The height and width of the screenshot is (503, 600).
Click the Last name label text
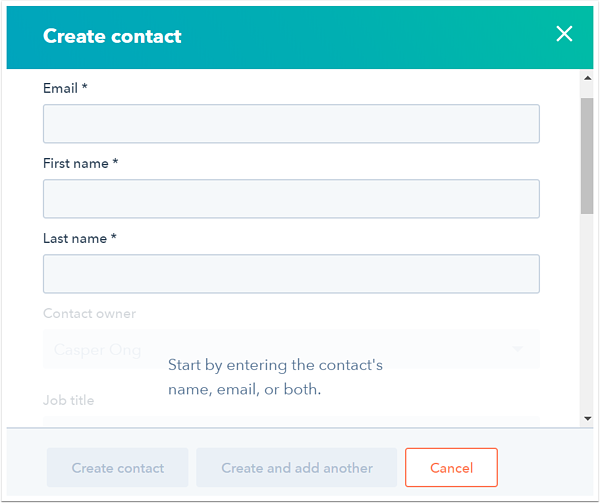(x=80, y=239)
